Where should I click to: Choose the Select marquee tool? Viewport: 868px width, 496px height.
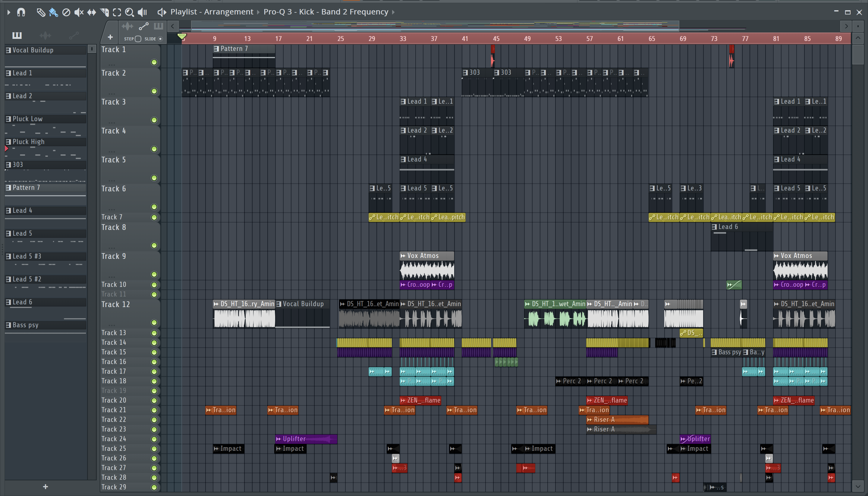(117, 12)
